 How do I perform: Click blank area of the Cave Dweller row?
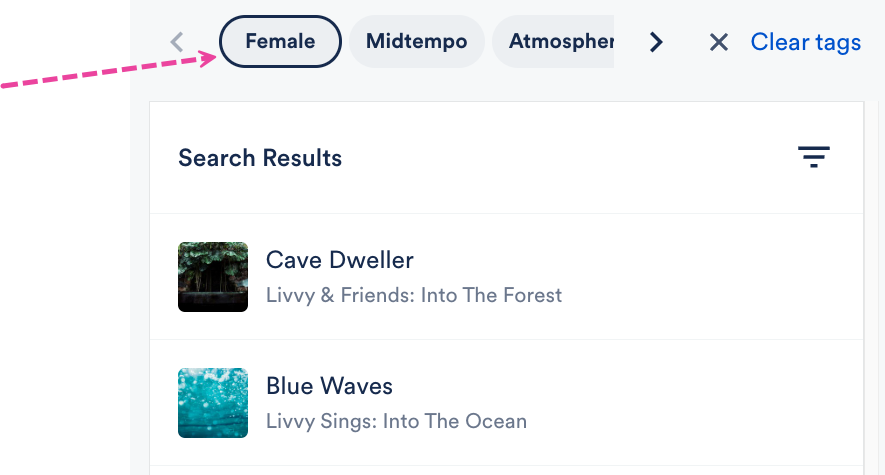pos(706,277)
